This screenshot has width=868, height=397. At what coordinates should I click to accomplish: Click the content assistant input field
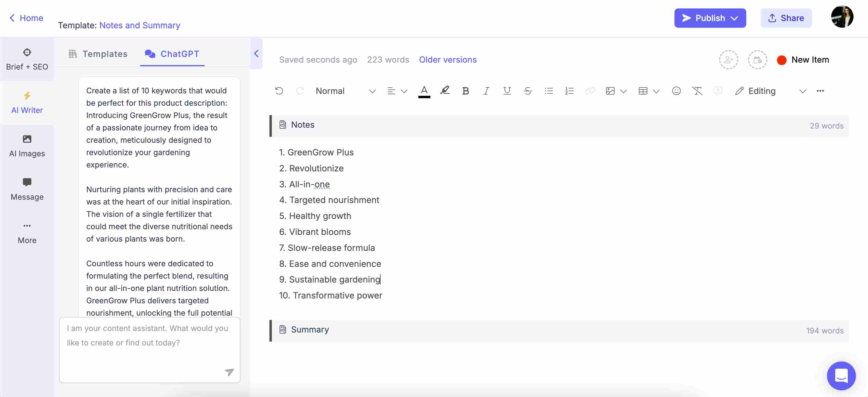pos(149,350)
